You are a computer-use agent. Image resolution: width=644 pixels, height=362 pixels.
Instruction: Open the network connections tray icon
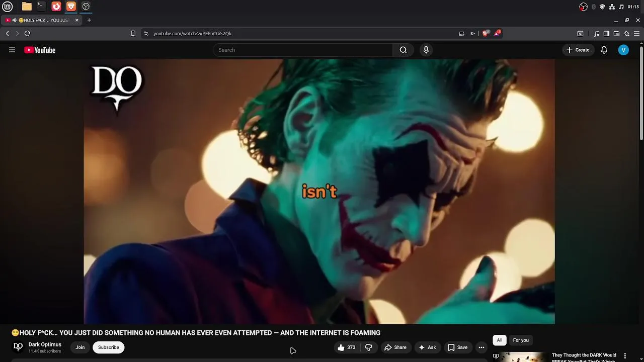pos(612,7)
